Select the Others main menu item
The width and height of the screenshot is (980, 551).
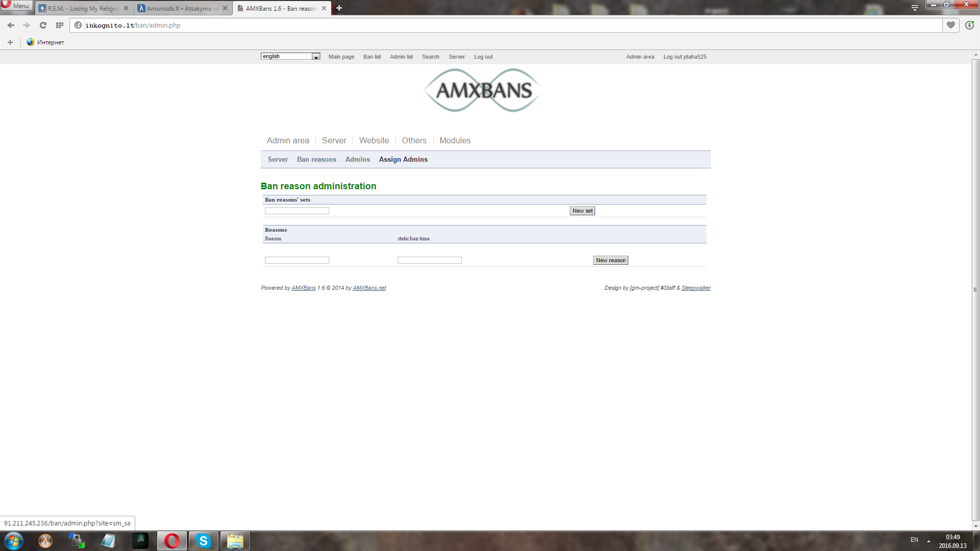click(414, 140)
